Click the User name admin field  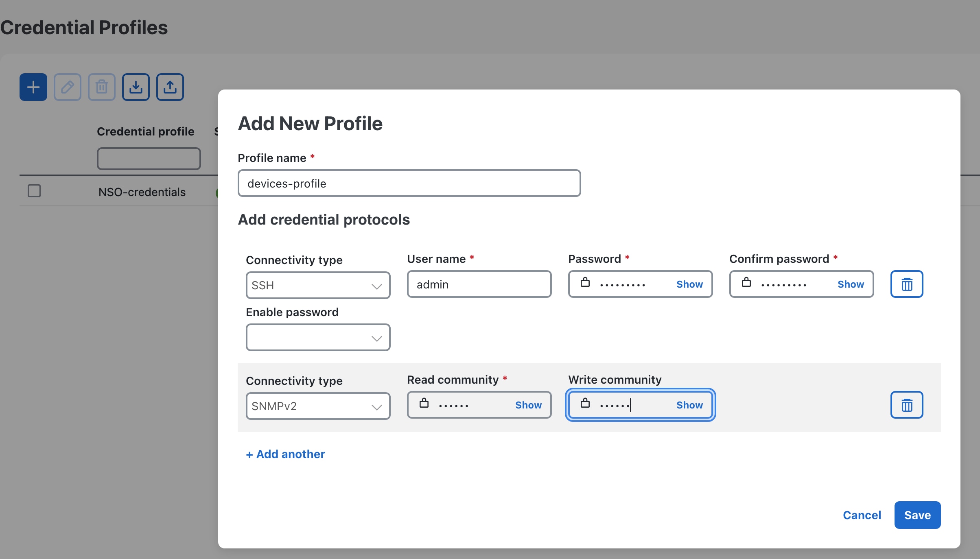tap(479, 284)
